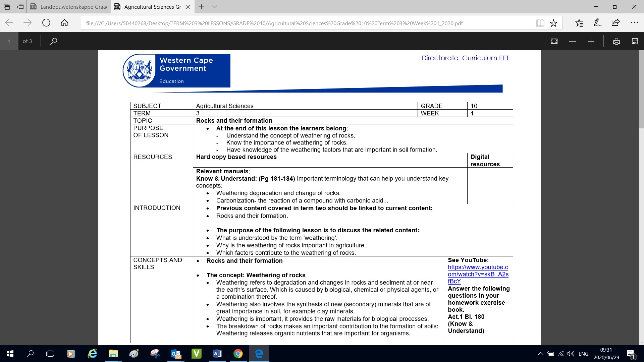Open the Favorites hub icon
644x362 pixels.
click(579, 23)
